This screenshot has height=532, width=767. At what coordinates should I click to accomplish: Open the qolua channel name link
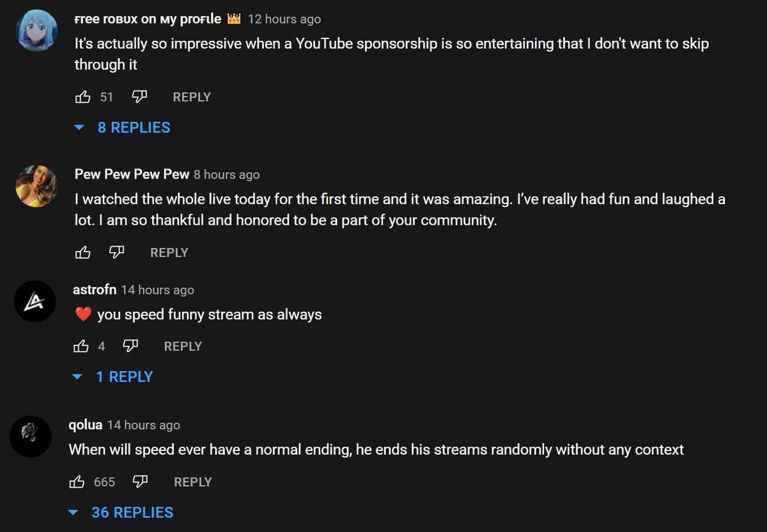(86, 425)
